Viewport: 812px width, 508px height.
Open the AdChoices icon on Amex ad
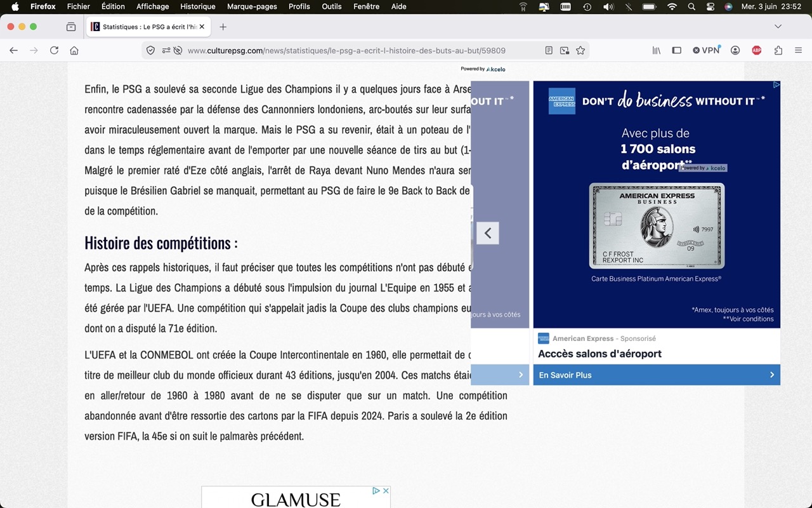(776, 84)
